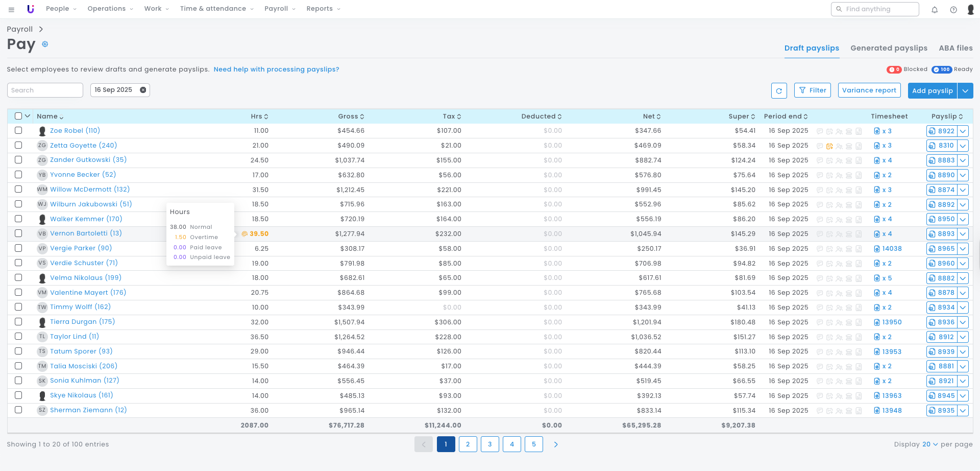980x471 pixels.
Task: Click the comment icon in Zoe Robel's row
Action: 820,131
